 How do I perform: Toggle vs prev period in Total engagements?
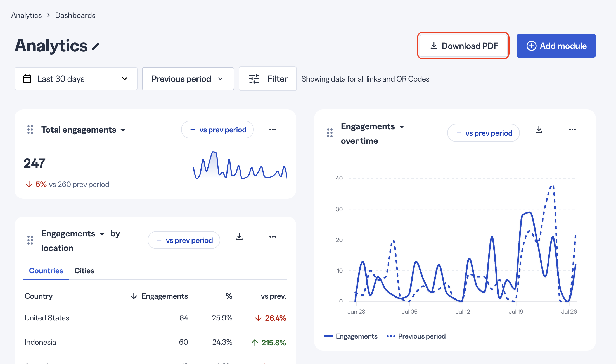click(217, 130)
